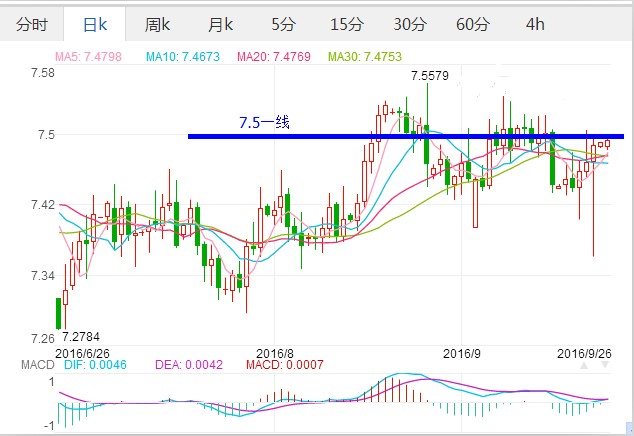This screenshot has height=436, width=634.
Task: Click the 7.5579 high price label
Action: [430, 76]
